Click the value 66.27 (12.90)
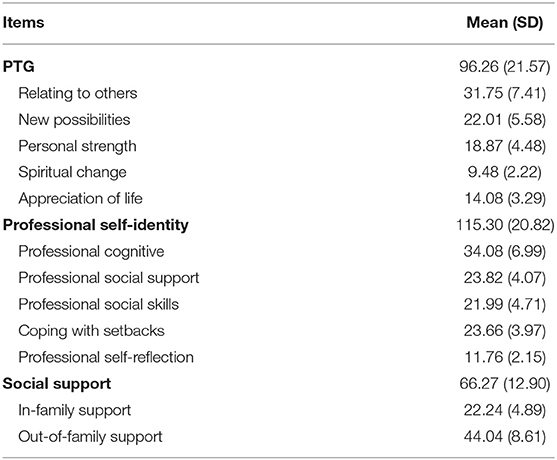557x460 pixels. (504, 384)
